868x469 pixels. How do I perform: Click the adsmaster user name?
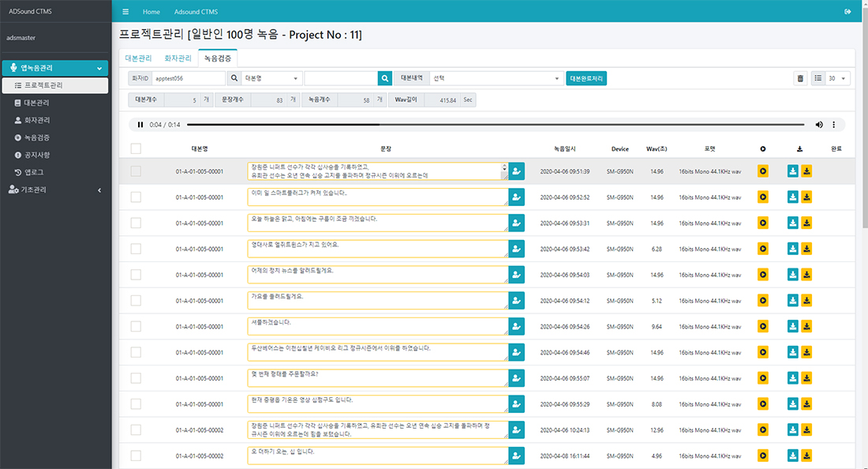click(x=21, y=38)
